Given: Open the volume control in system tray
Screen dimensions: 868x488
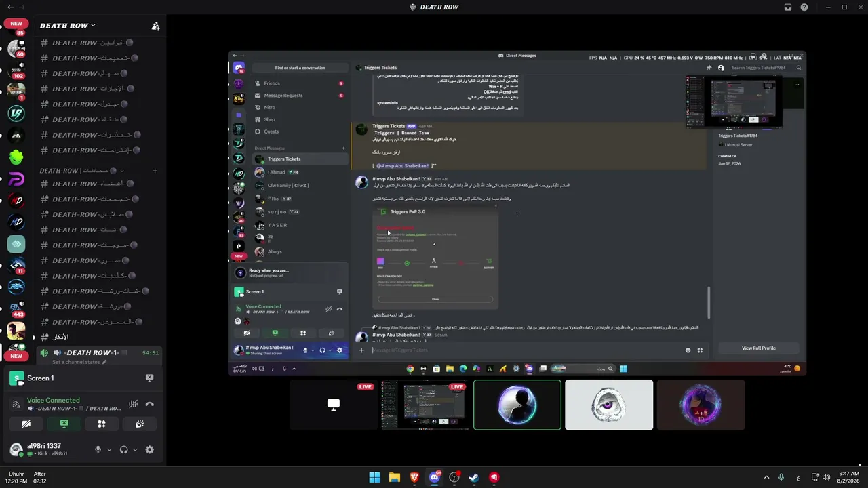Looking at the screenshot, I should coord(826,477).
